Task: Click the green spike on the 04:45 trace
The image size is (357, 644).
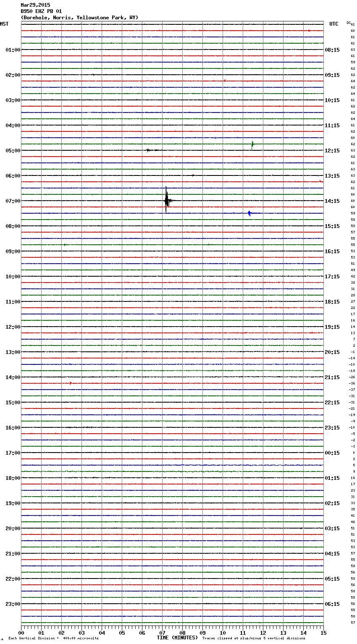Action: coord(252,144)
